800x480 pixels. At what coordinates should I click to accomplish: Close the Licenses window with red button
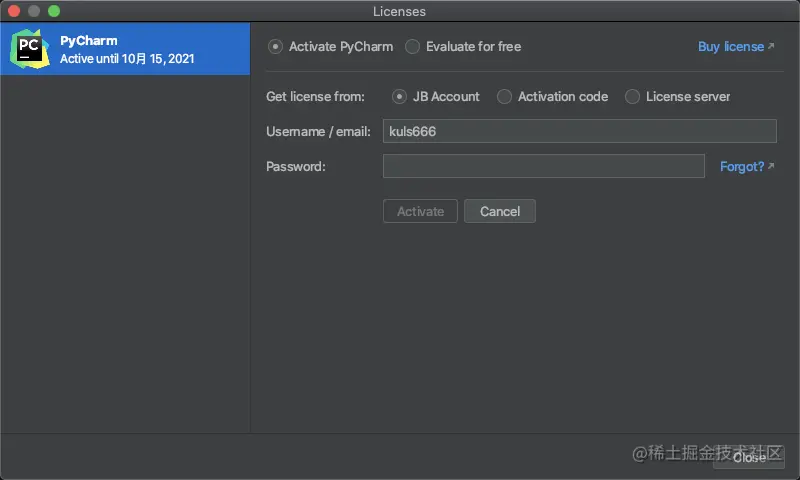point(14,11)
